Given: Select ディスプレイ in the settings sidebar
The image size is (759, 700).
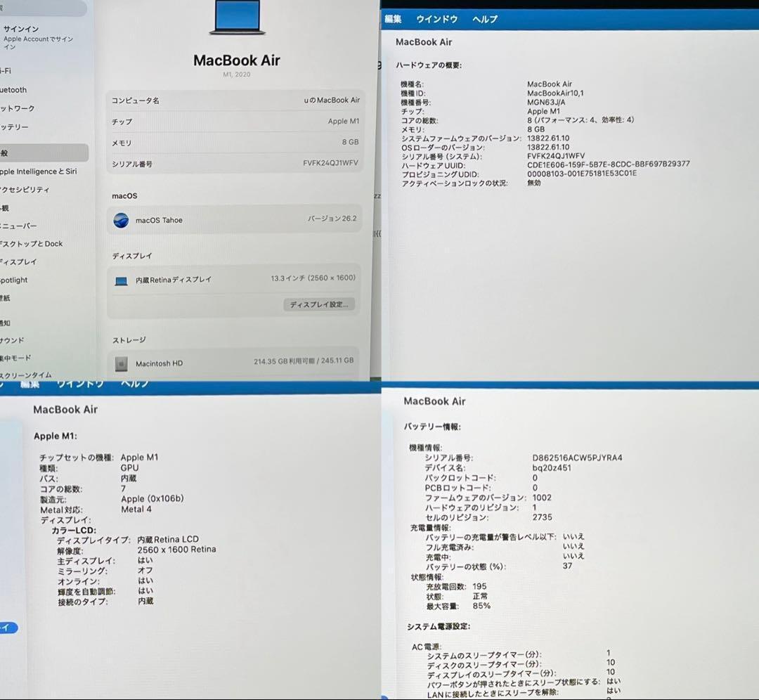Looking at the screenshot, I should [18, 262].
